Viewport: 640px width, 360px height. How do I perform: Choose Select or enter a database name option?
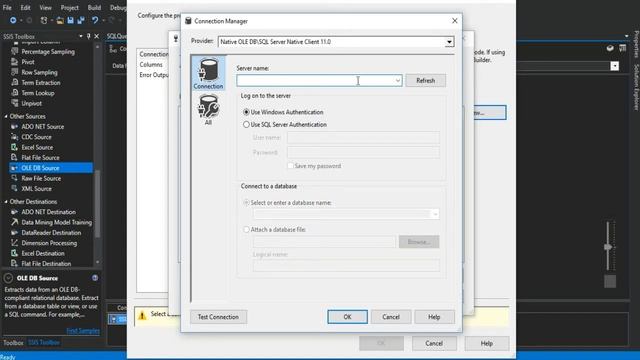coord(246,202)
